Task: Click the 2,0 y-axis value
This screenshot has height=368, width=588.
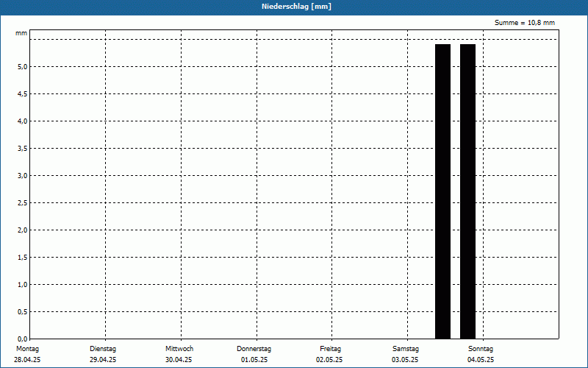Action: pyautogui.click(x=23, y=230)
